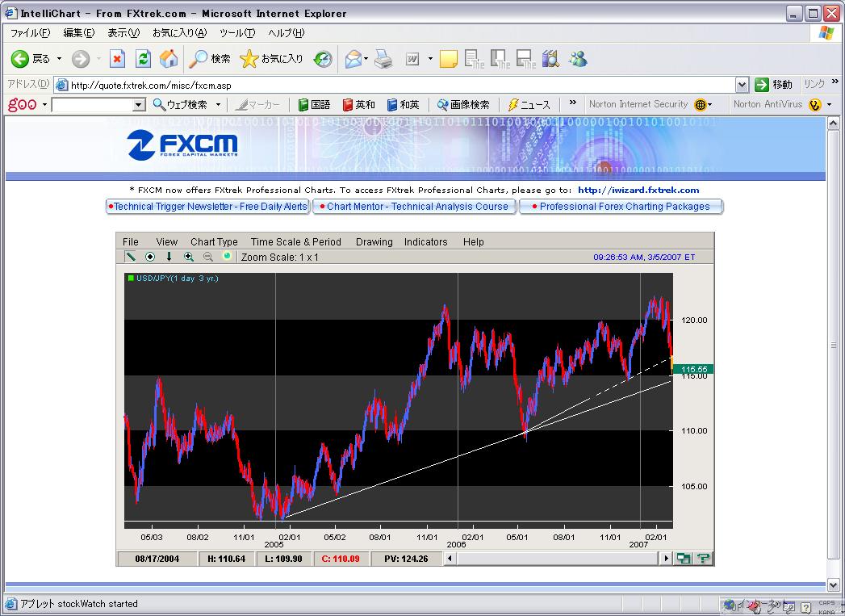Open the address bar dropdown arrow
845x616 pixels.
coord(742,85)
